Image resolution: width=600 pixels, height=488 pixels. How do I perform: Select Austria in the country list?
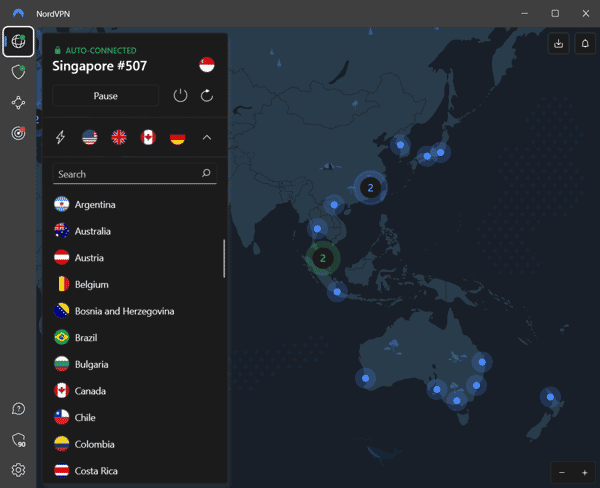pos(135,258)
